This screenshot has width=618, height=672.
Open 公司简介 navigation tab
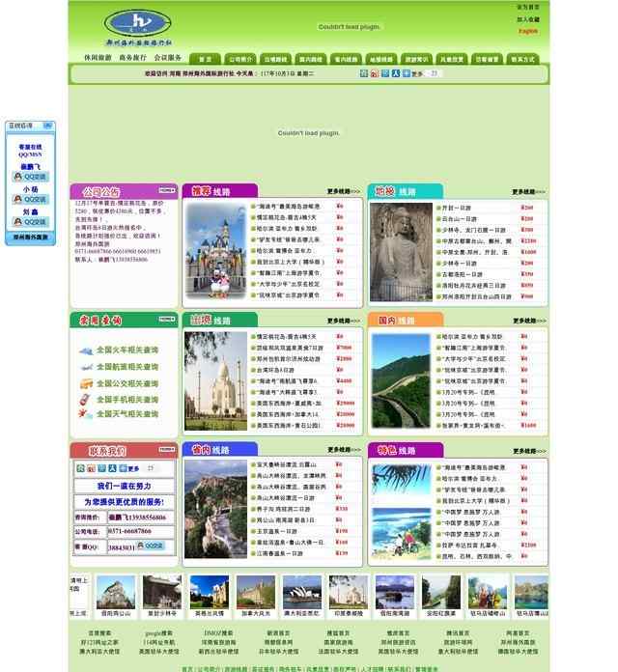(240, 59)
